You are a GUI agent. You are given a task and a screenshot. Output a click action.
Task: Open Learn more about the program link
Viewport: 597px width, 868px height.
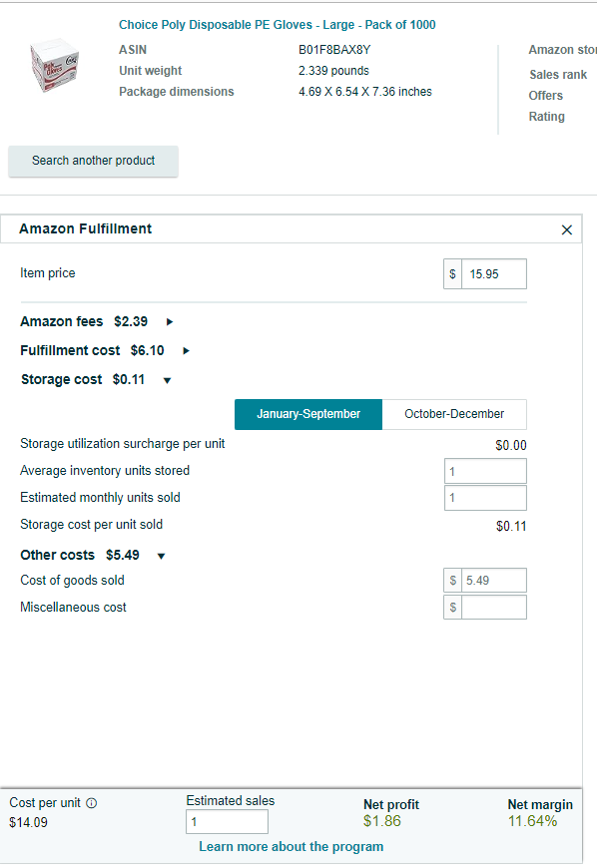(292, 846)
